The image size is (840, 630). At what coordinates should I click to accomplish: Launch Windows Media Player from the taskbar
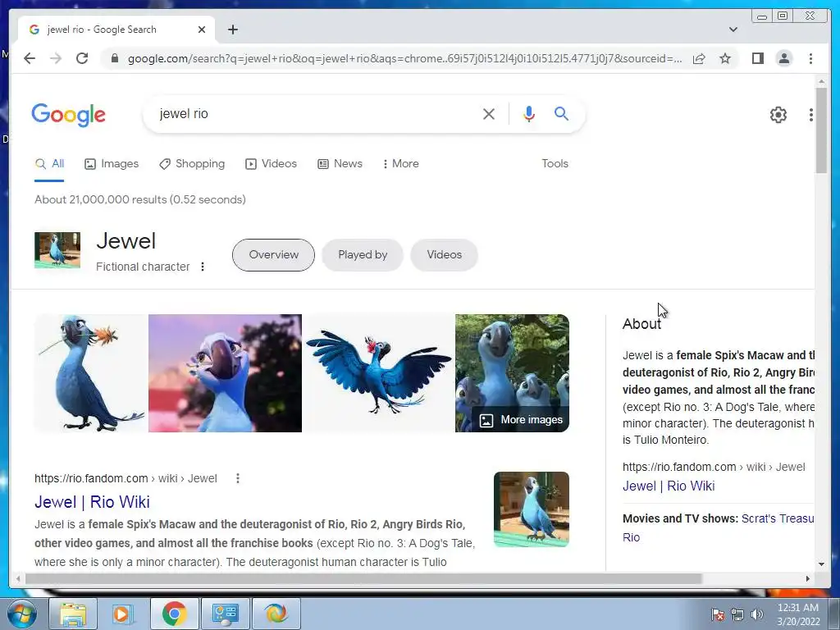[121, 614]
